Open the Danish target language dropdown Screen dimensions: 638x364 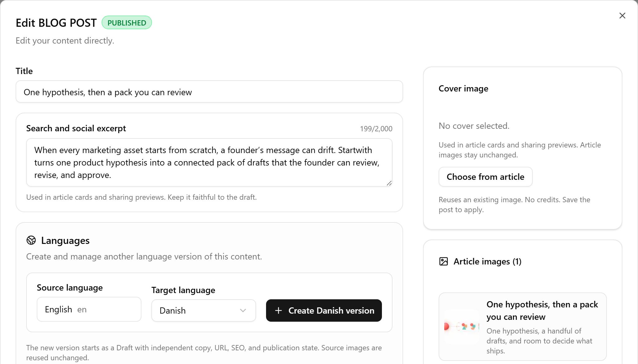204,310
